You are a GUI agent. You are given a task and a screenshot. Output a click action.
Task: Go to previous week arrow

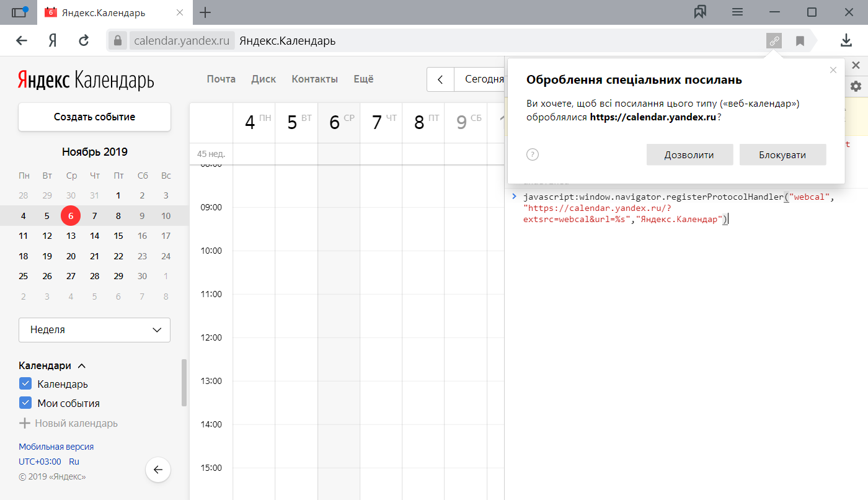[x=441, y=79]
